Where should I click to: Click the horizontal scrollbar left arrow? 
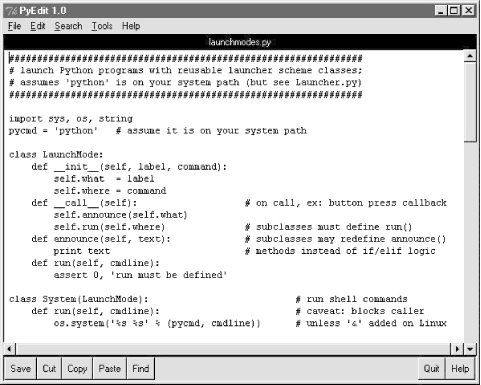pyautogui.click(x=9, y=349)
